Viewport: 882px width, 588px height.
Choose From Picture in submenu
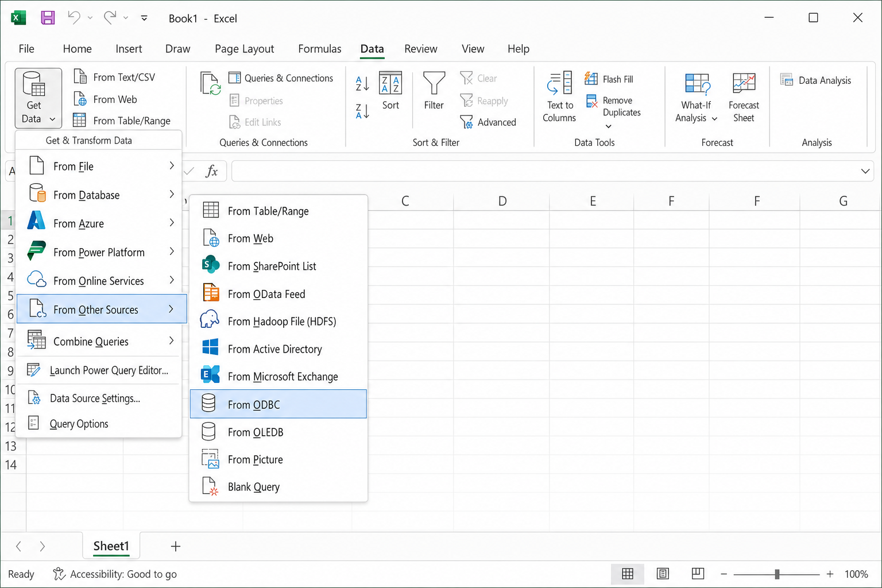(278, 459)
